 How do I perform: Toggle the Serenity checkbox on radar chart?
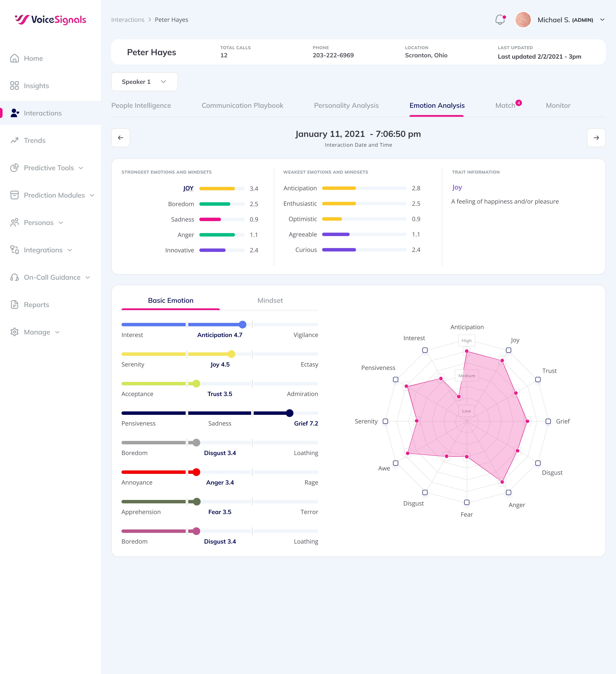[x=385, y=421]
